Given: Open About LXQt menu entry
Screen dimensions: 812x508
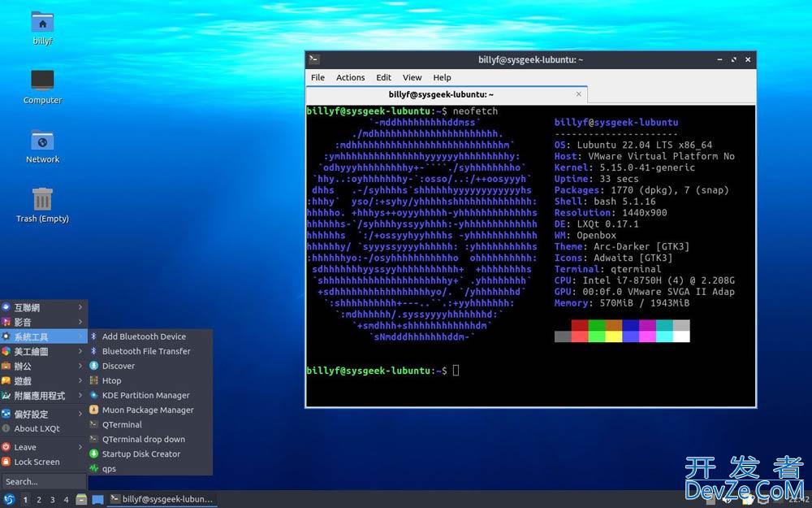Looking at the screenshot, I should point(44,428).
